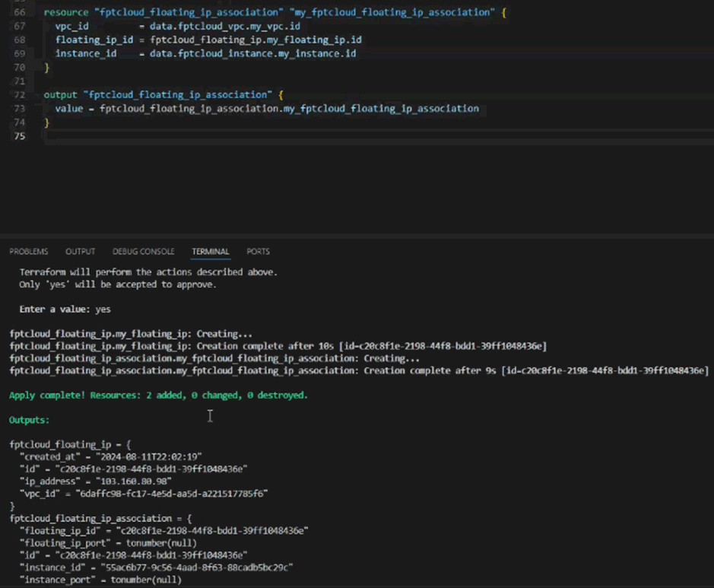This screenshot has height=588, width=714.
Task: Click data.fptcloud_vpc.my_vpc.id expression
Action: tap(225, 26)
